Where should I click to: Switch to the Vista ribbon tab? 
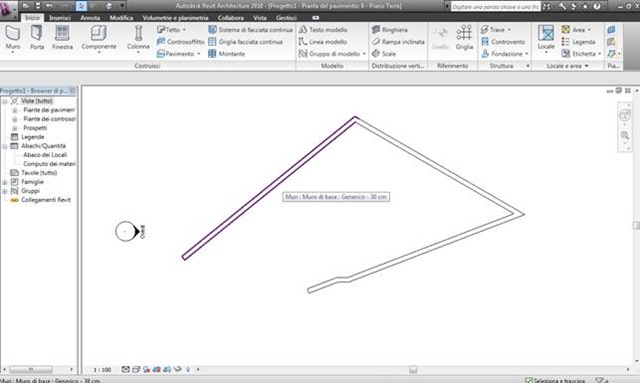coord(260,18)
